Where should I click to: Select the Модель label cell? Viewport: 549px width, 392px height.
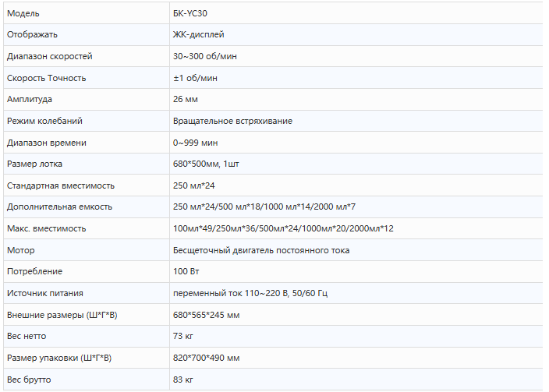[x=87, y=13]
